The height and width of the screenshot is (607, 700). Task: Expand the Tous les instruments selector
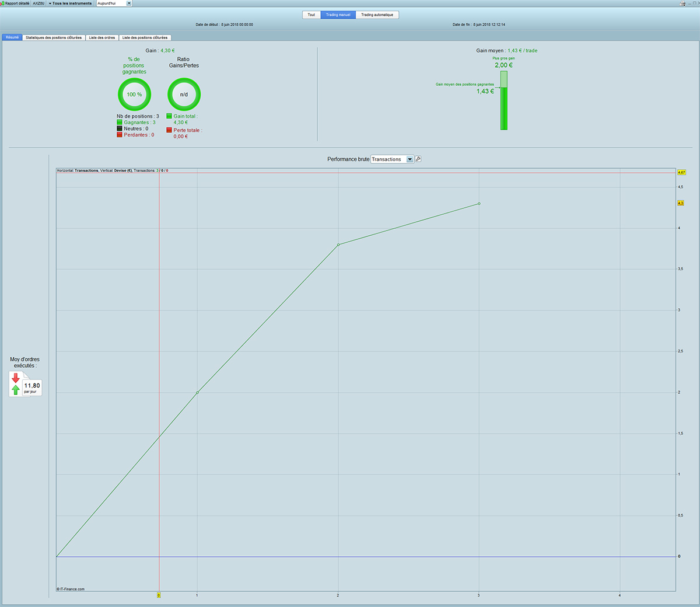click(x=70, y=4)
